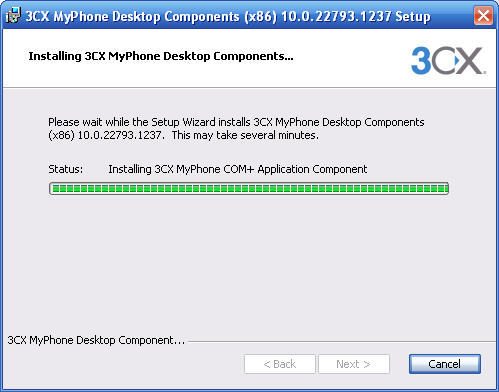Click status text 'Installing 3CX MyPhone COM+ Application Component'
This screenshot has height=392, width=499.
[x=238, y=169]
